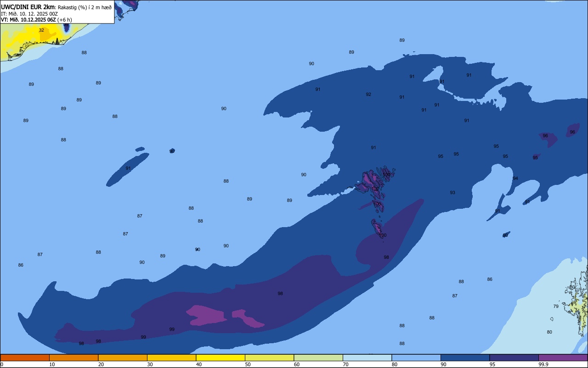The width and height of the screenshot is (588, 368).
Task: Pick the 50–60 yellow-green legend swatch
Action: click(x=269, y=357)
